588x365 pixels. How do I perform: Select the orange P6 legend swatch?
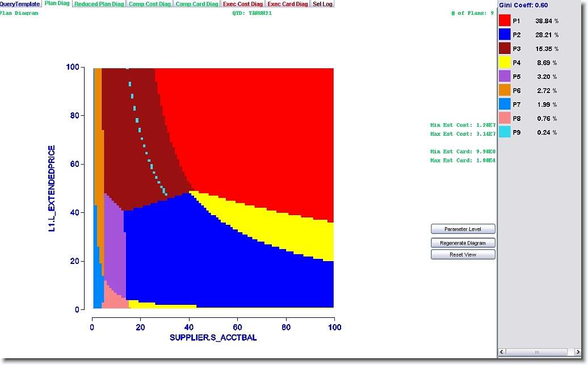pyautogui.click(x=505, y=90)
